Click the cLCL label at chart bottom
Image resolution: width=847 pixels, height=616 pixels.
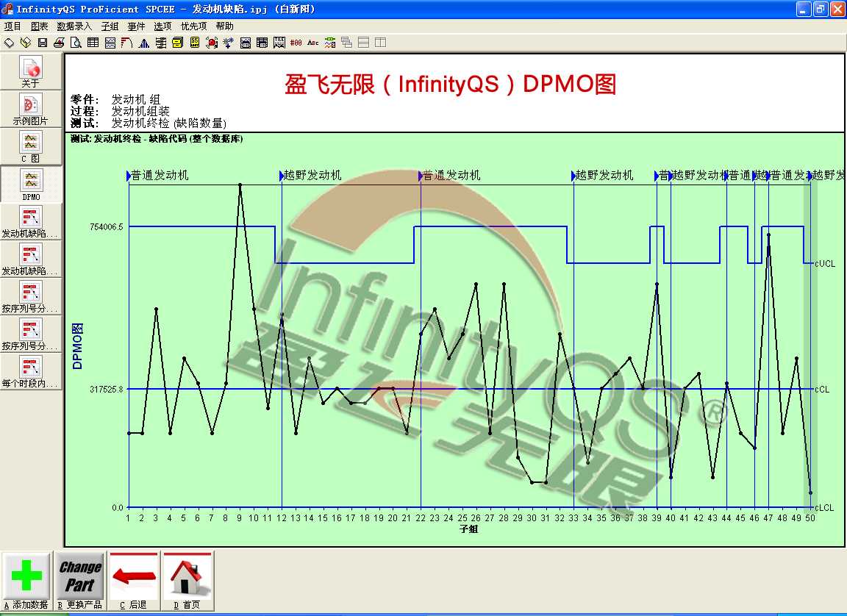824,507
